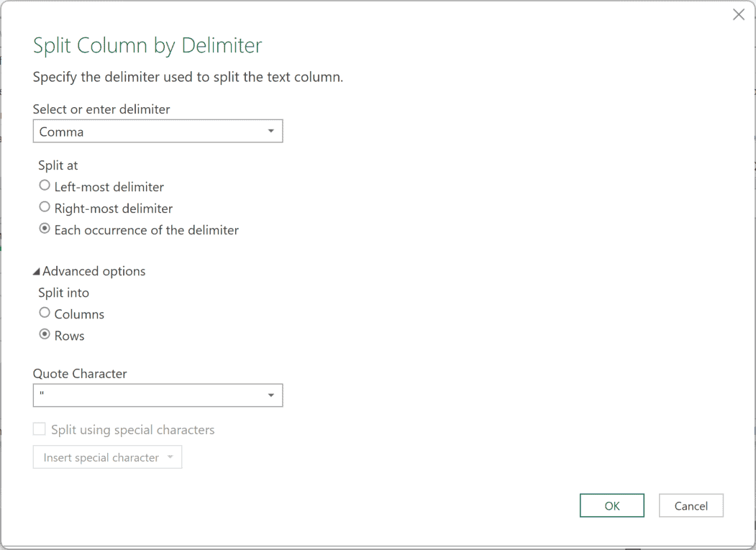The image size is (756, 550).
Task: Close the Split Column dialog with X
Action: tap(738, 14)
